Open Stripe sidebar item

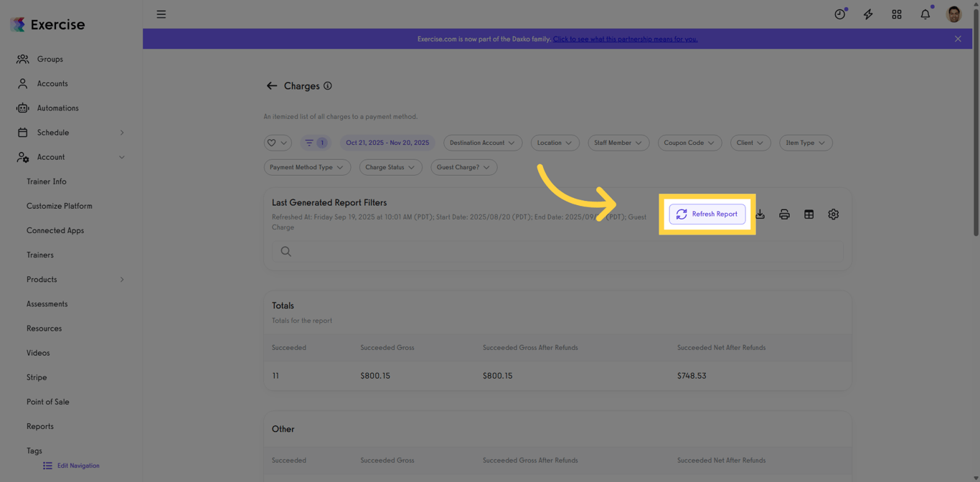(x=37, y=377)
